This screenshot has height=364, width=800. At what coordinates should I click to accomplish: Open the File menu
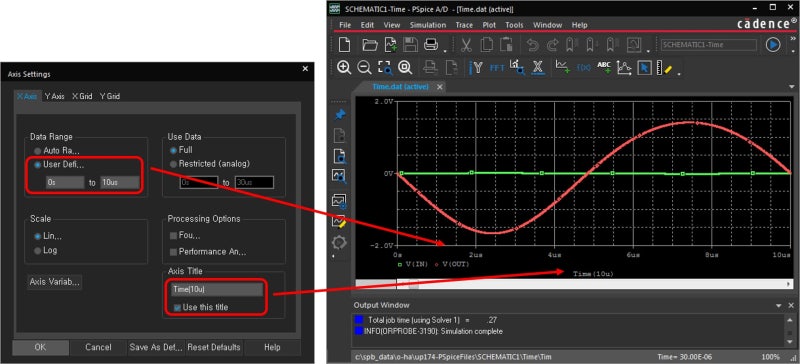pyautogui.click(x=345, y=25)
